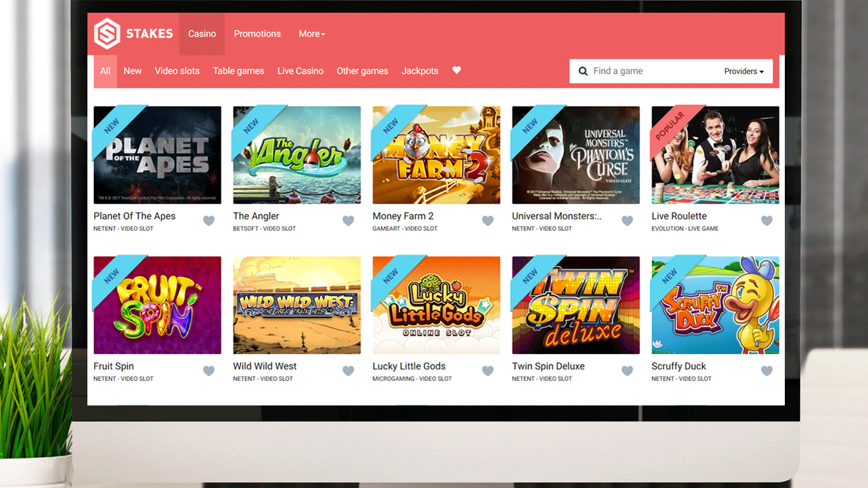Toggle favorite on Wild Wild West
This screenshot has width=868, height=488.
coord(348,371)
